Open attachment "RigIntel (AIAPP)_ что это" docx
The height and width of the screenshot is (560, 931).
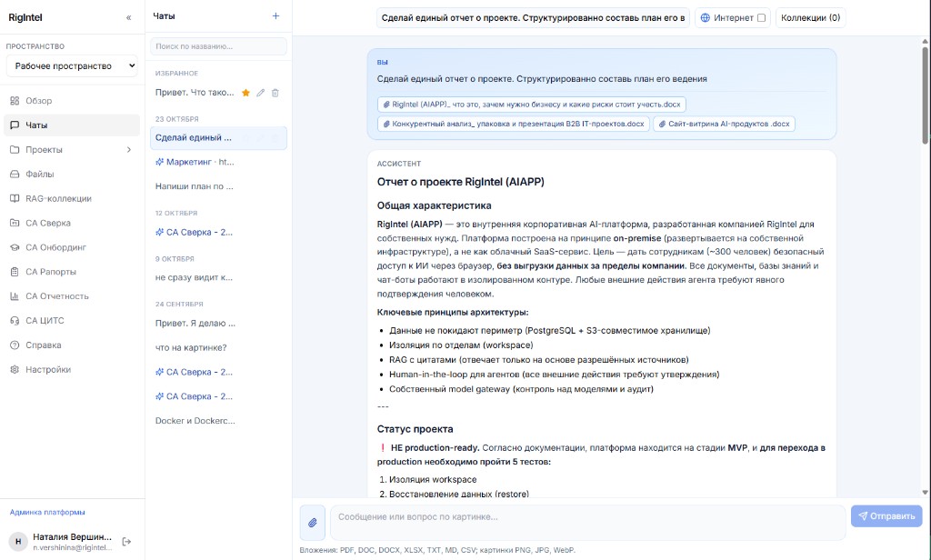531,105
